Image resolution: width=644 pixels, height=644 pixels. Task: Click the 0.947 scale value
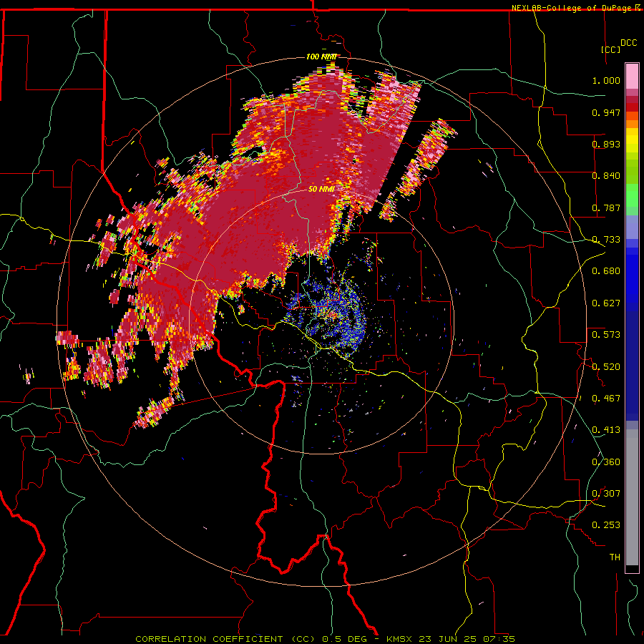tap(606, 112)
